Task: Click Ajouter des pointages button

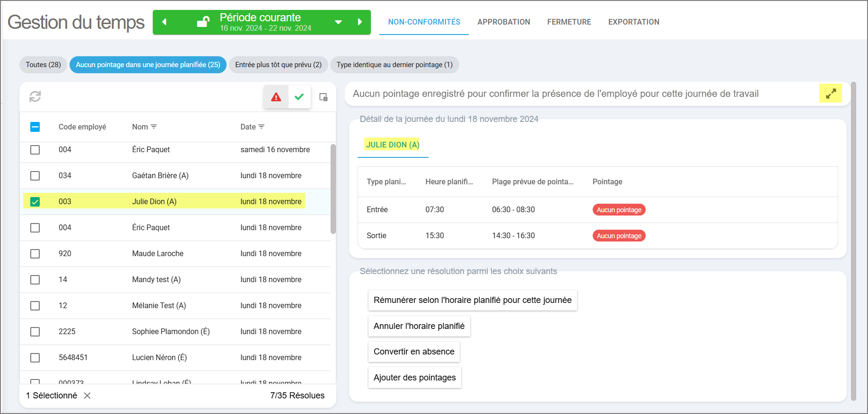Action: pyautogui.click(x=415, y=378)
